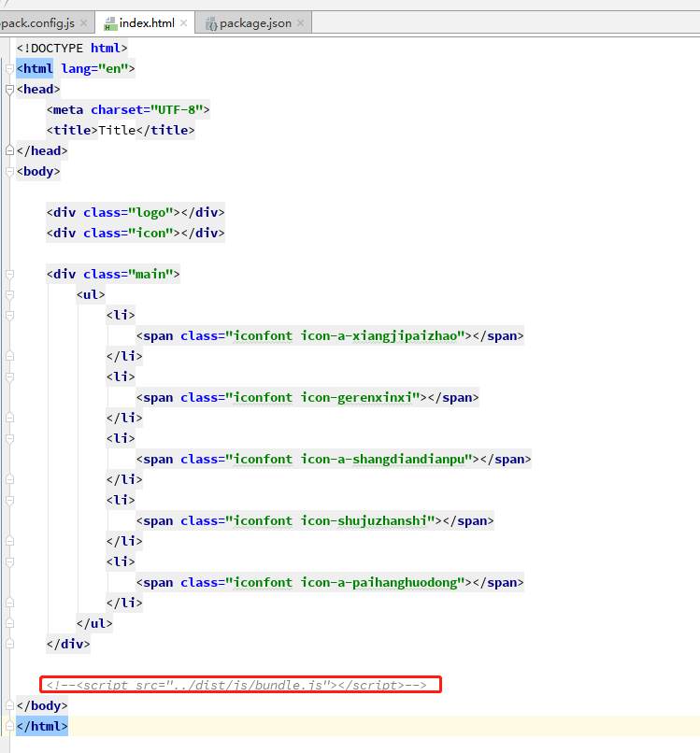Click the "en" lang attribute value

113,69
